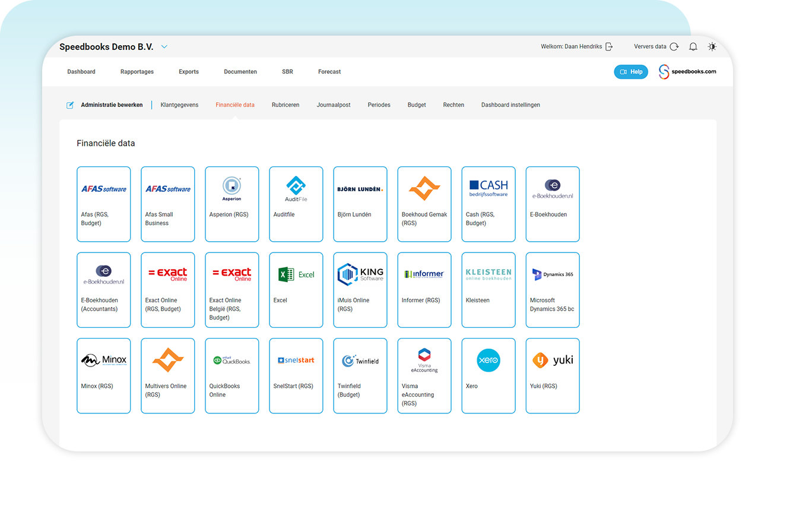Viewport: 812px width, 531px height.
Task: Select the E-Boekhouden (Accountants) card
Action: (104, 290)
